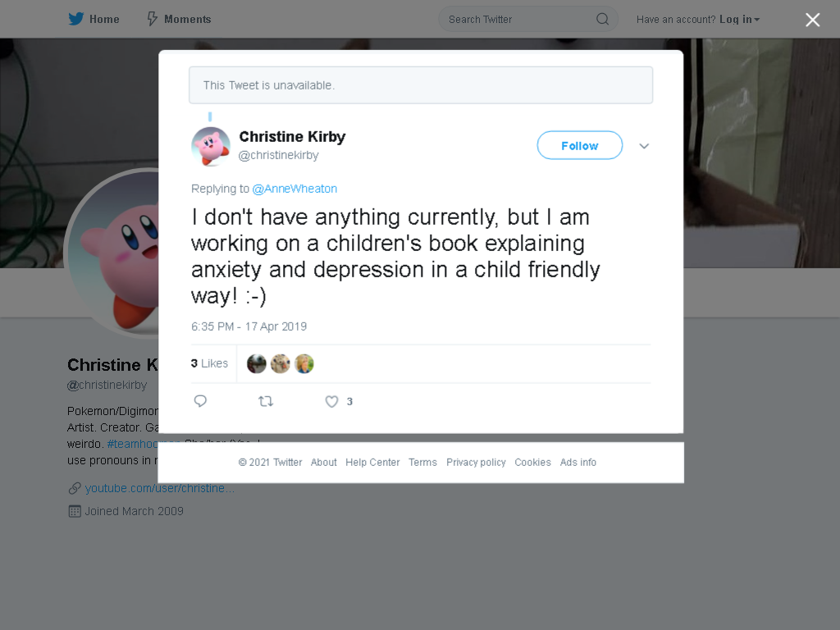This screenshot has width=840, height=630.
Task: Open the Privacy policy footer link
Action: point(476,463)
